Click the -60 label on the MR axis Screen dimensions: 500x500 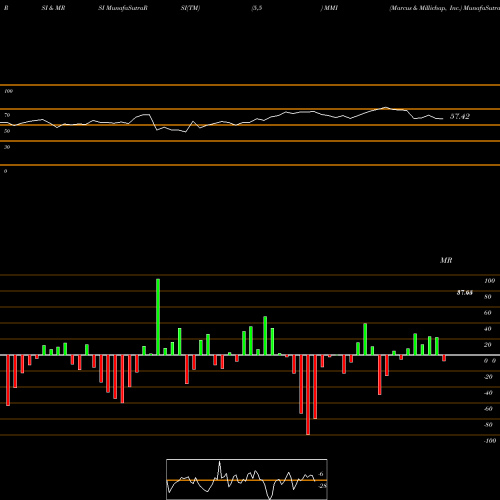pyautogui.click(x=488, y=409)
